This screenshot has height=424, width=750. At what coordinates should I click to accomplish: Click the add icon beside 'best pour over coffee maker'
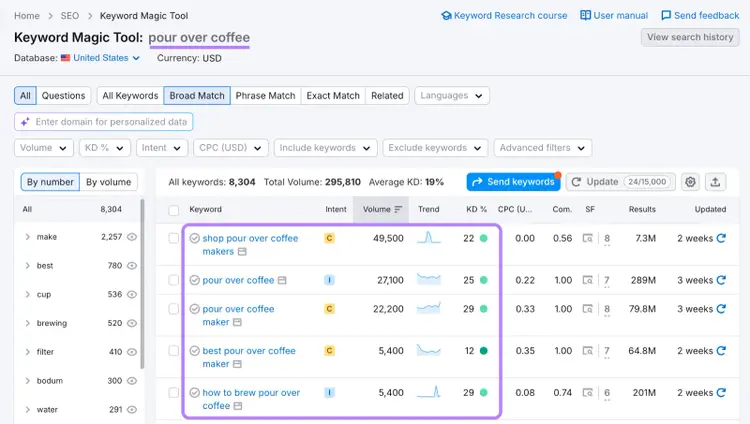coord(194,351)
